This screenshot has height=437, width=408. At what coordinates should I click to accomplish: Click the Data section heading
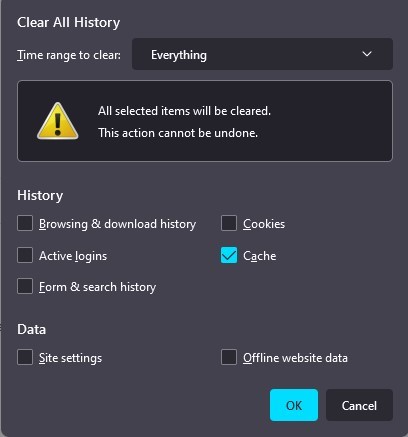(31, 329)
